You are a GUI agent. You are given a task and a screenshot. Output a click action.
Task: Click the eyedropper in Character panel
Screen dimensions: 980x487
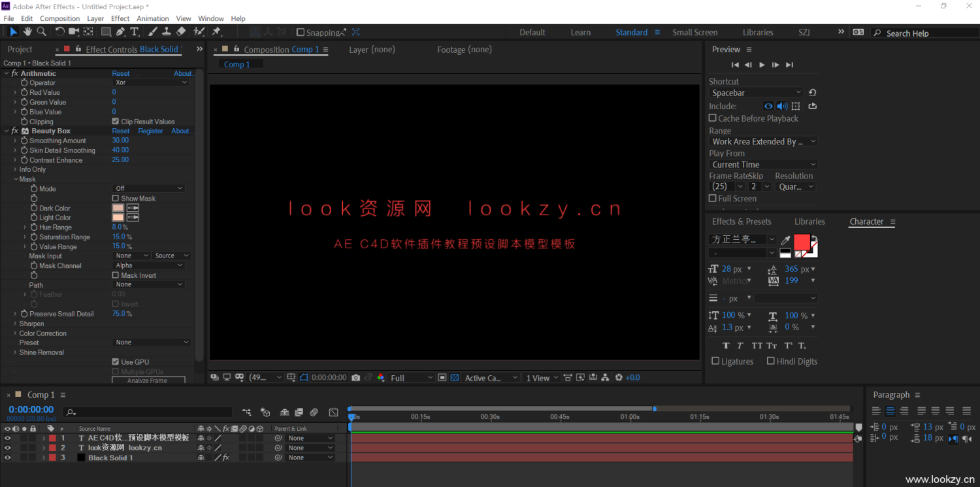785,241
